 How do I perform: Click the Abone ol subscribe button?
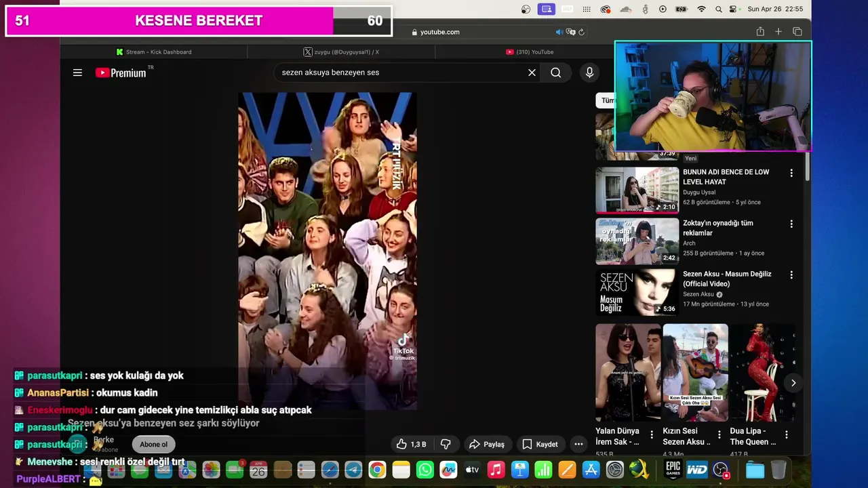(x=153, y=445)
